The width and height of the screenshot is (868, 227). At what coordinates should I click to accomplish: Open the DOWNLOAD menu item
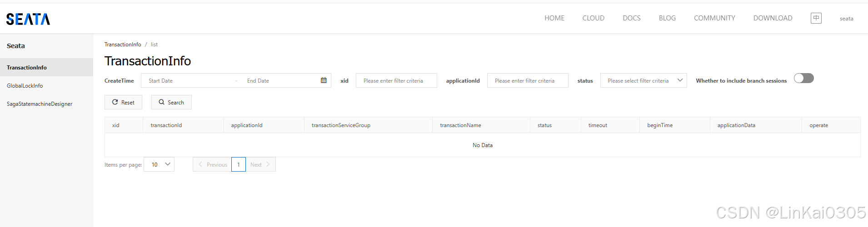[x=773, y=18]
